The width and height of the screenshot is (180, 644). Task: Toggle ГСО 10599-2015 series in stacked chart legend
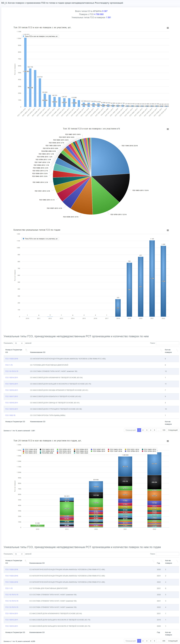coord(81,450)
